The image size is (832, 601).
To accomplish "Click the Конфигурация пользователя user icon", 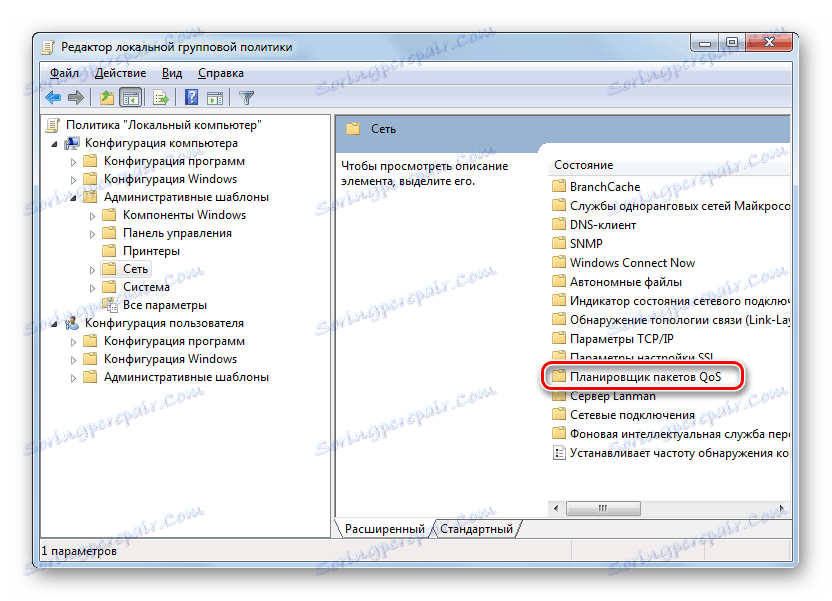I will point(72,323).
